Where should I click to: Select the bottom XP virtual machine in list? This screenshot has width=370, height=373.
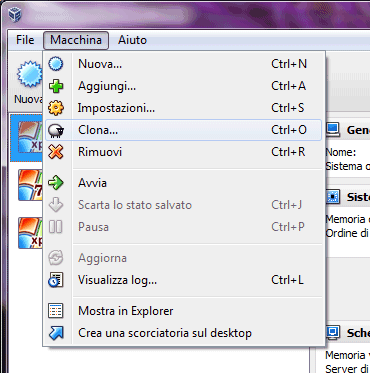point(30,233)
